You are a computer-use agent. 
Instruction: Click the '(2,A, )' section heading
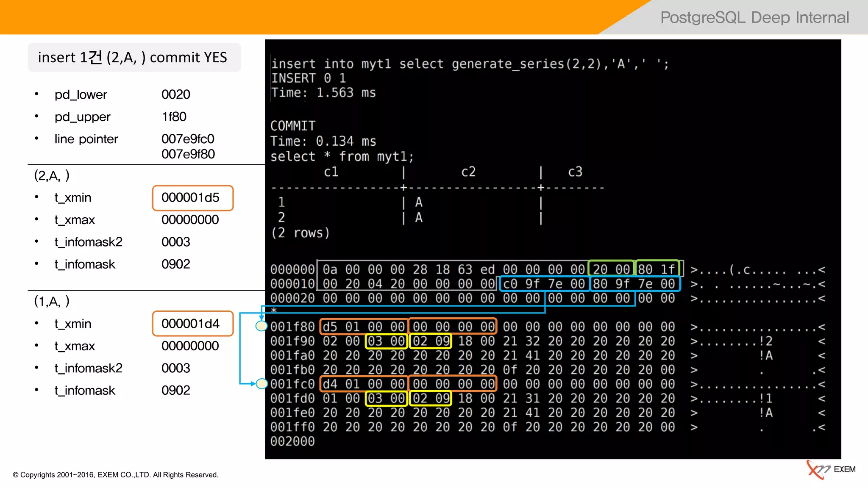coord(52,175)
